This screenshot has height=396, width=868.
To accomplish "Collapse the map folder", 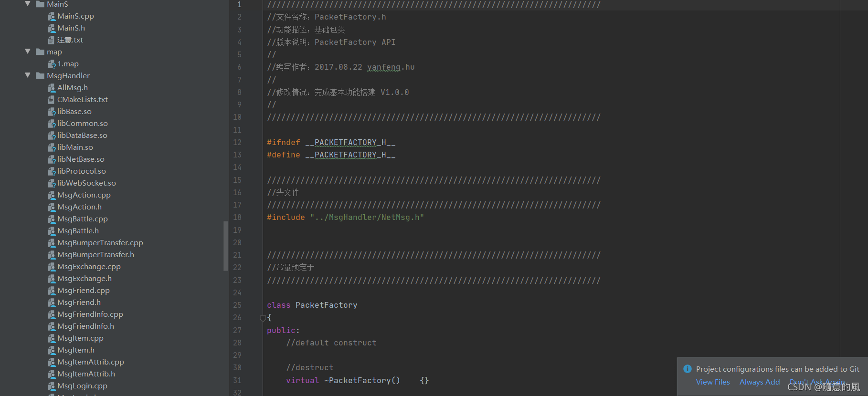I will tap(28, 52).
